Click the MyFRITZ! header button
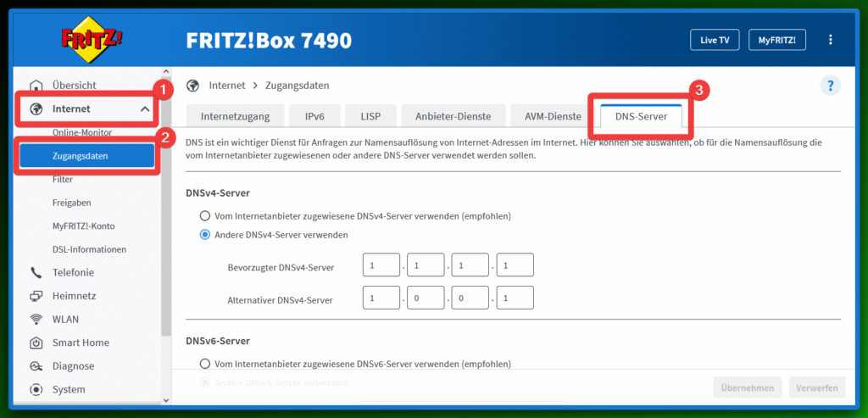Image resolution: width=868 pixels, height=418 pixels. point(776,40)
